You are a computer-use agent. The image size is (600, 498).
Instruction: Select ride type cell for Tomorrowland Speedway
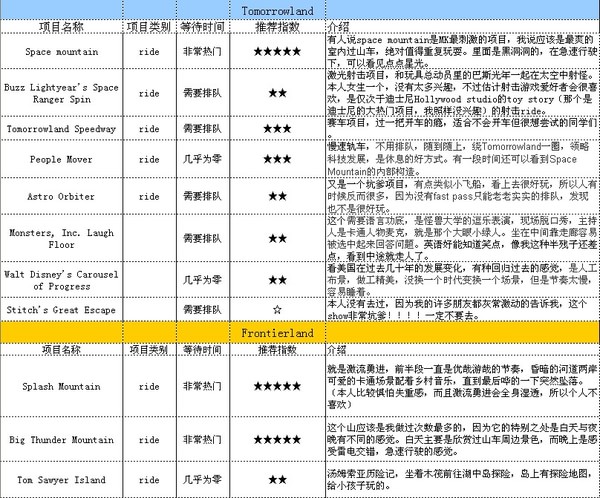point(149,129)
